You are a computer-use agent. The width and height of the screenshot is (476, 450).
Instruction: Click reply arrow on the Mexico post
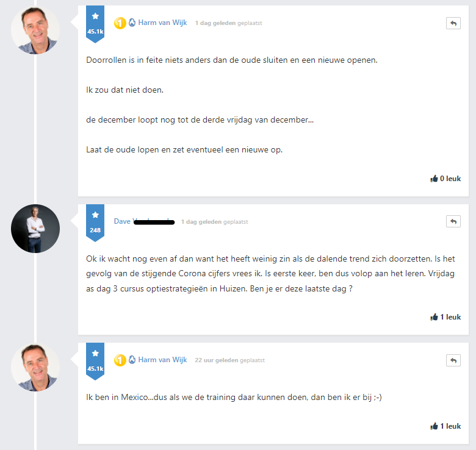tap(453, 360)
